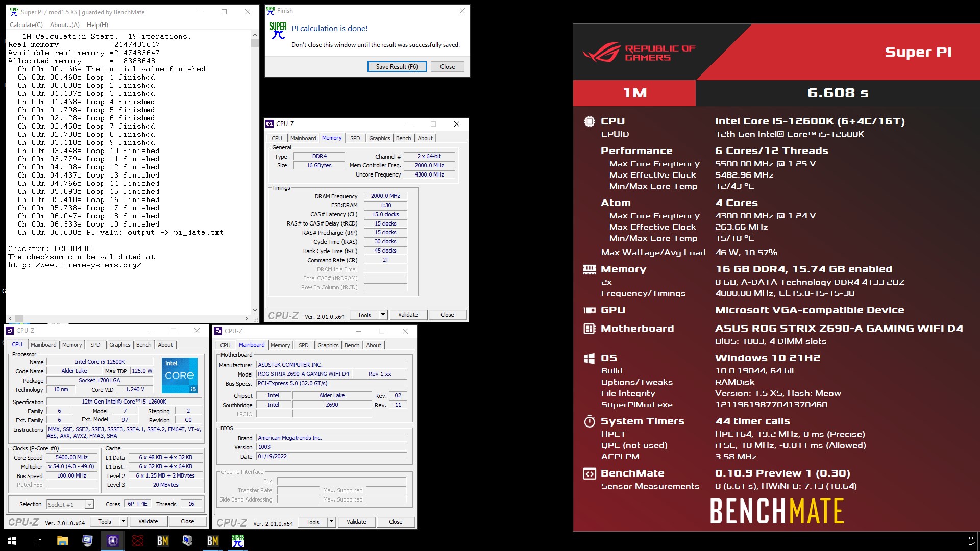Viewport: 980px width, 551px height.
Task: Click the Super PI taskbar icon
Action: (238, 541)
